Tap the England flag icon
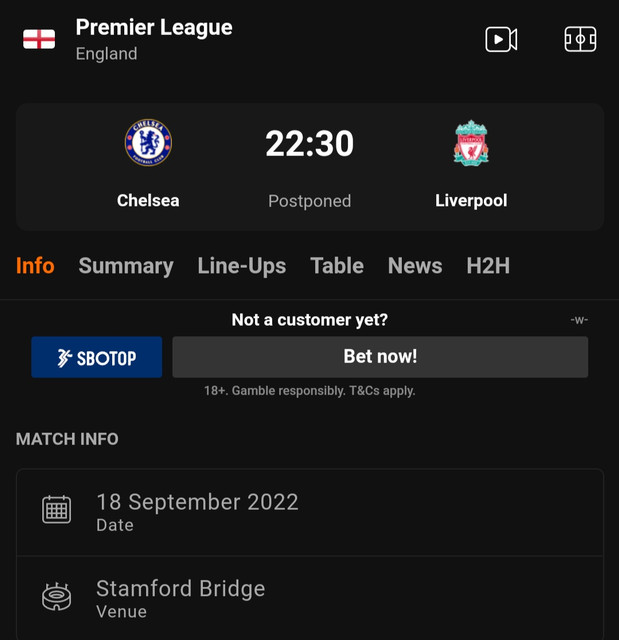Image resolution: width=619 pixels, height=640 pixels. point(39,39)
